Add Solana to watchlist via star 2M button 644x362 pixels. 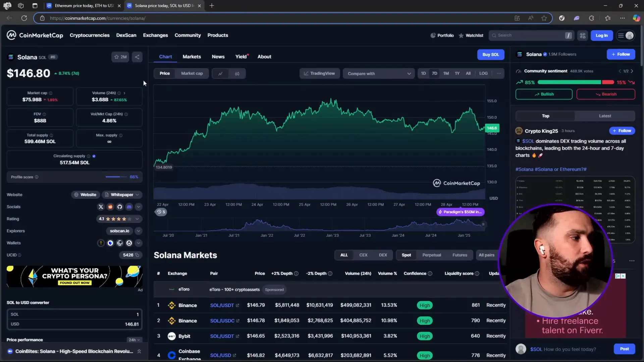pos(120,57)
